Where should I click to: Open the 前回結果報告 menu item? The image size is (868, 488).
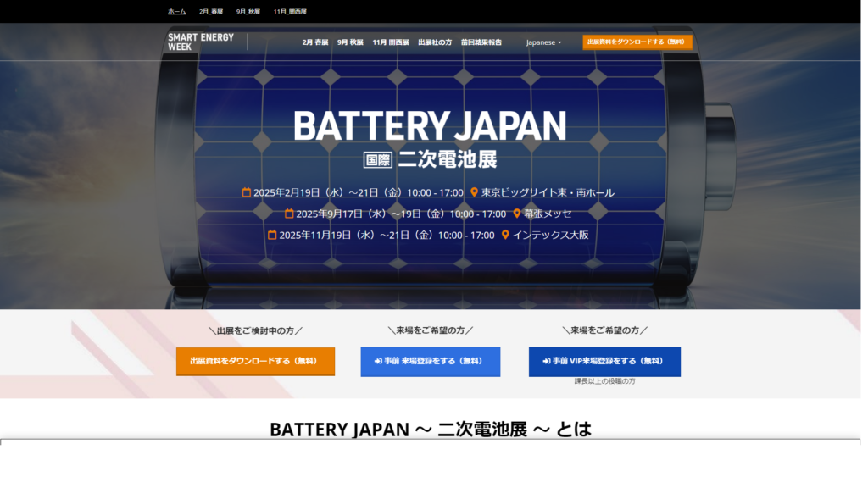pos(481,42)
